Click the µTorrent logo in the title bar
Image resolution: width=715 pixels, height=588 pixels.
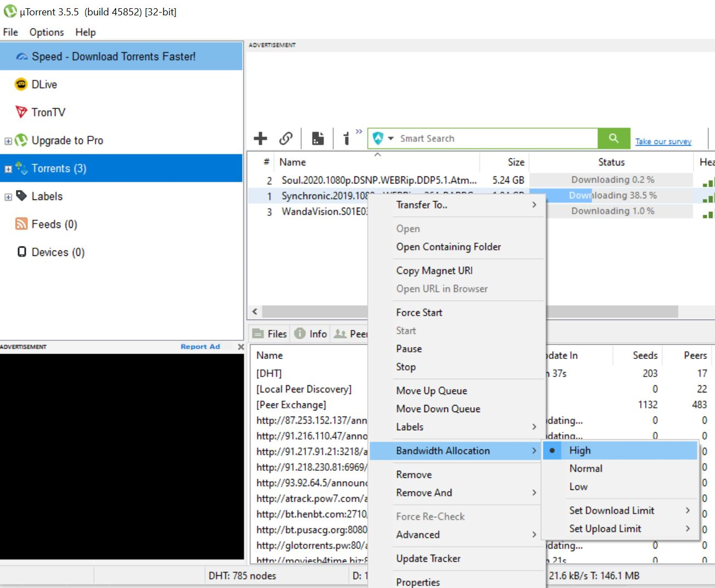coord(10,11)
